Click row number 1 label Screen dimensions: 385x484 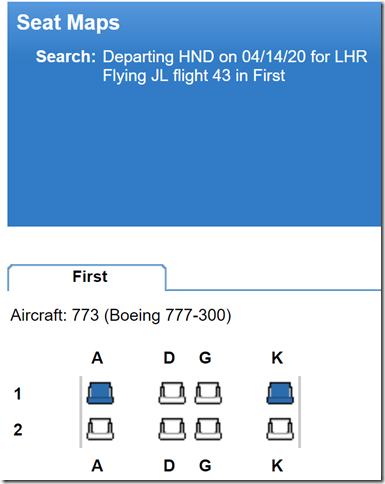(x=18, y=394)
